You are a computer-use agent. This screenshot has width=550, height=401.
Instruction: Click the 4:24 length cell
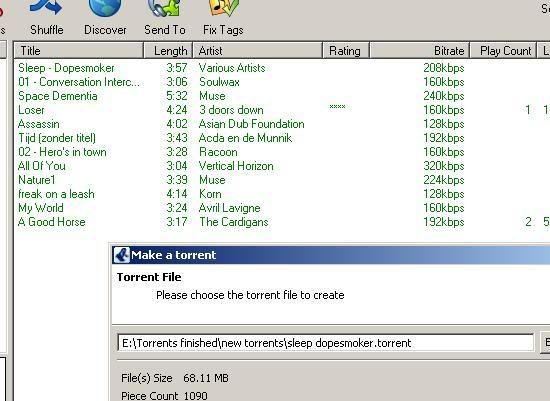(177, 110)
